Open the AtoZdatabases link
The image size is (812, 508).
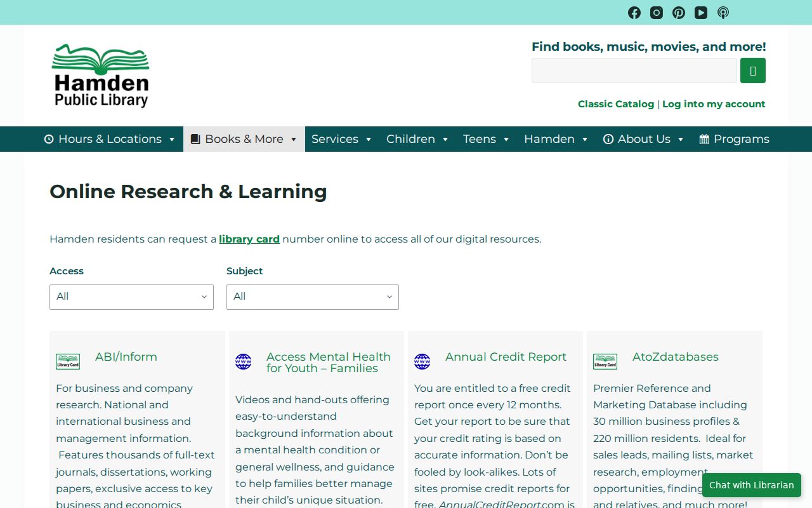676,357
